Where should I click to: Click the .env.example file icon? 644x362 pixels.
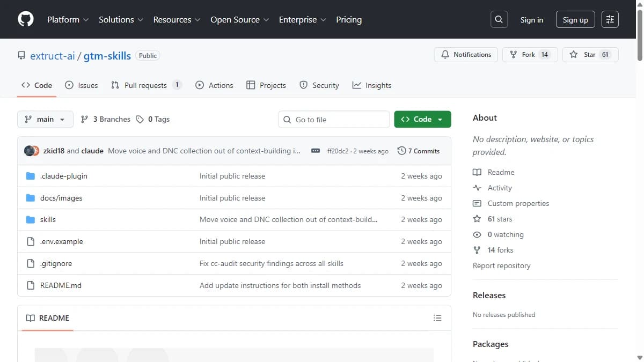(x=31, y=241)
